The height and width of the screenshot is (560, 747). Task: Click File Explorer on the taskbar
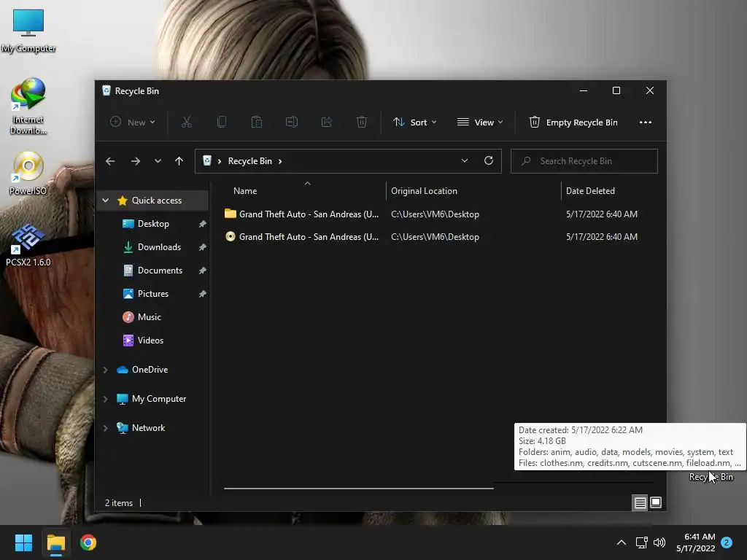[56, 542]
